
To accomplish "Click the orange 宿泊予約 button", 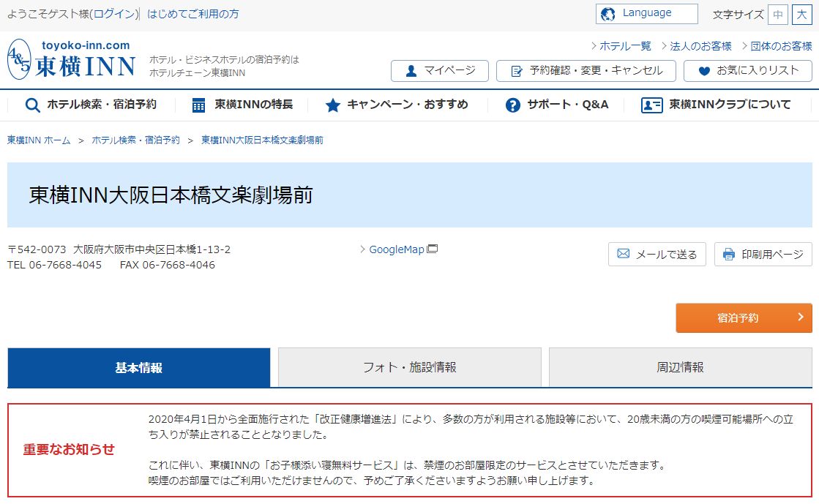I will (x=744, y=317).
